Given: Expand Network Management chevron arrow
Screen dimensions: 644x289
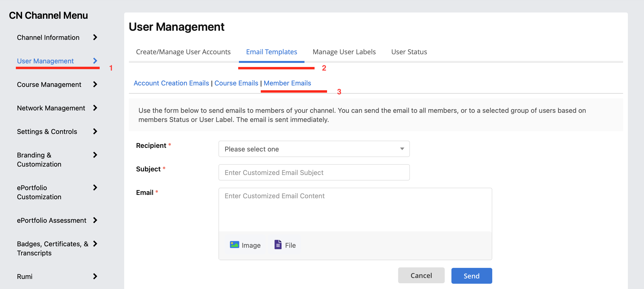Looking at the screenshot, I should click(x=95, y=108).
